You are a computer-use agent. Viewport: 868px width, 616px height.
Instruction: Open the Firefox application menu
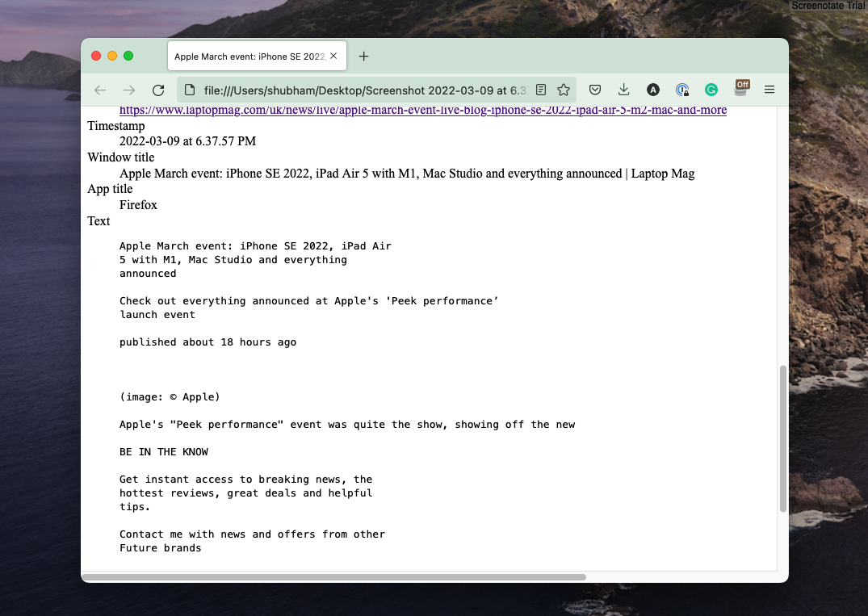pos(769,90)
